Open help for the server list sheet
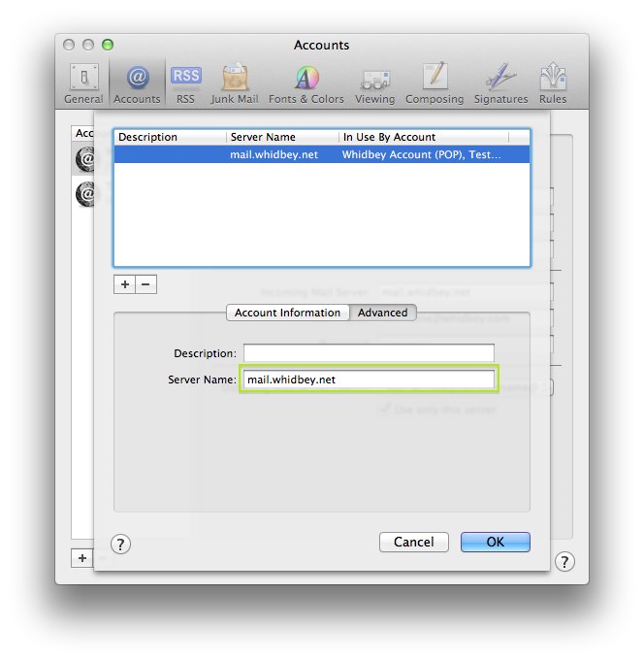The width and height of the screenshot is (644, 661). [120, 545]
